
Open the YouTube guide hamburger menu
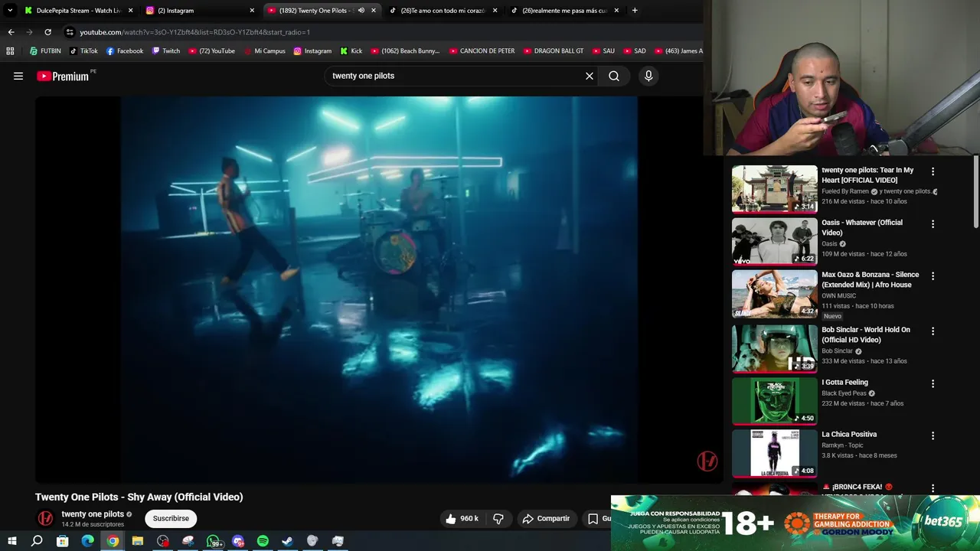[18, 76]
